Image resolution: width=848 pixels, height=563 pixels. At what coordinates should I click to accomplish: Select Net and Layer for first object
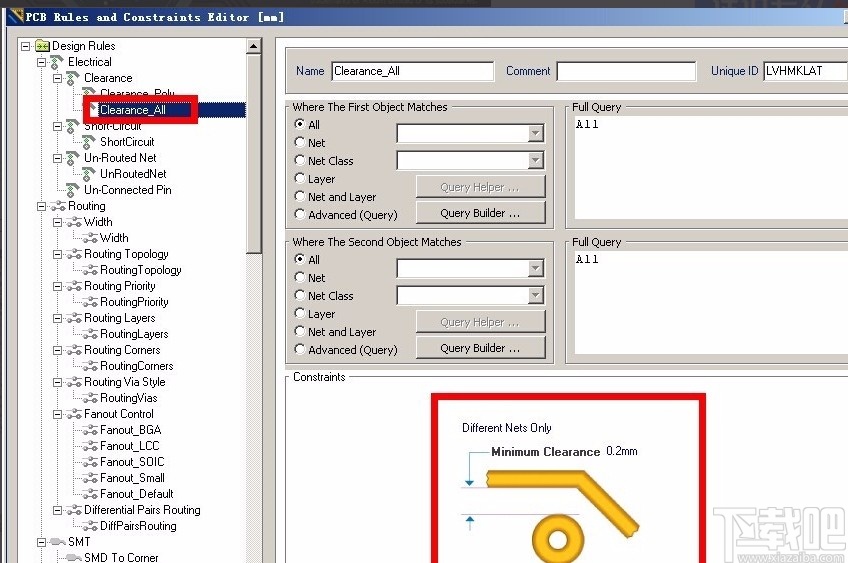300,196
